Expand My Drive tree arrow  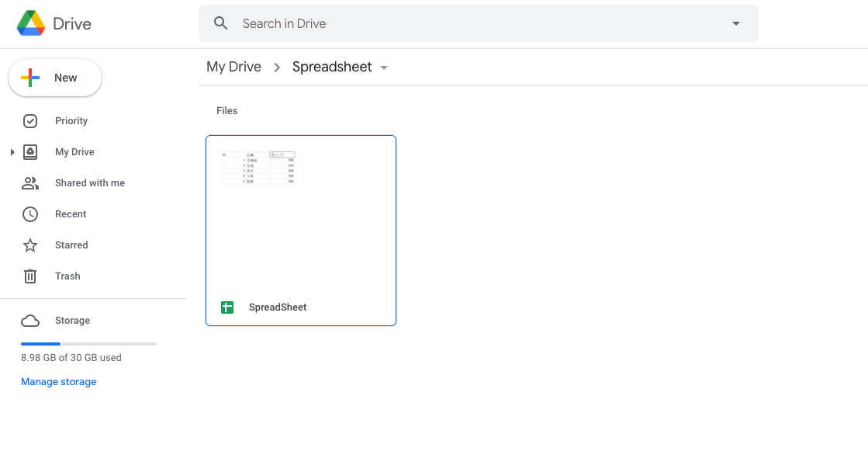tap(12, 152)
